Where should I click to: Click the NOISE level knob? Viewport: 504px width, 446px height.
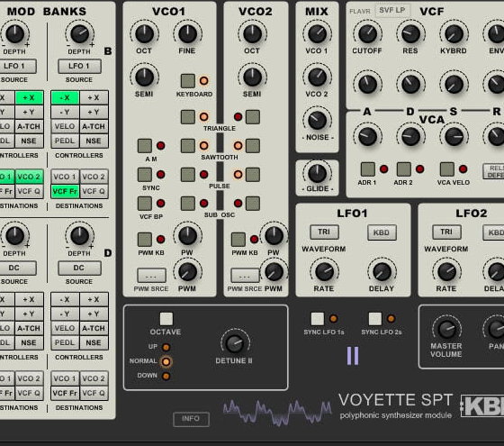[317, 121]
